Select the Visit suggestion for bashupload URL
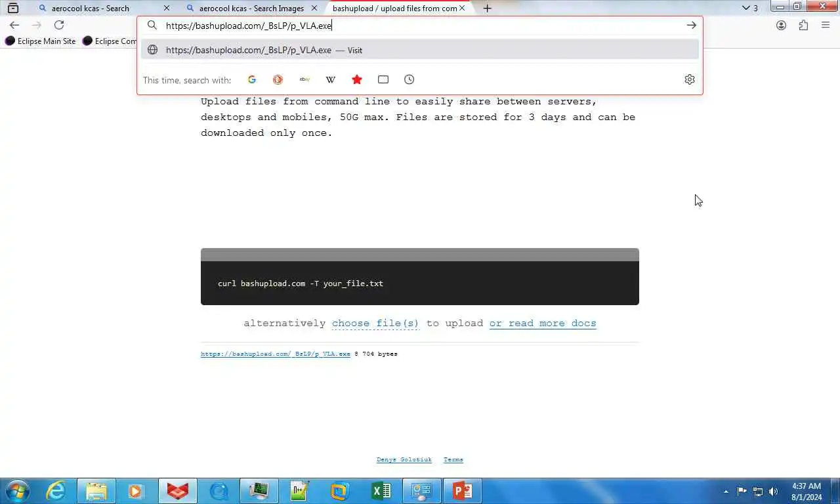Image resolution: width=840 pixels, height=504 pixels. tap(420, 50)
